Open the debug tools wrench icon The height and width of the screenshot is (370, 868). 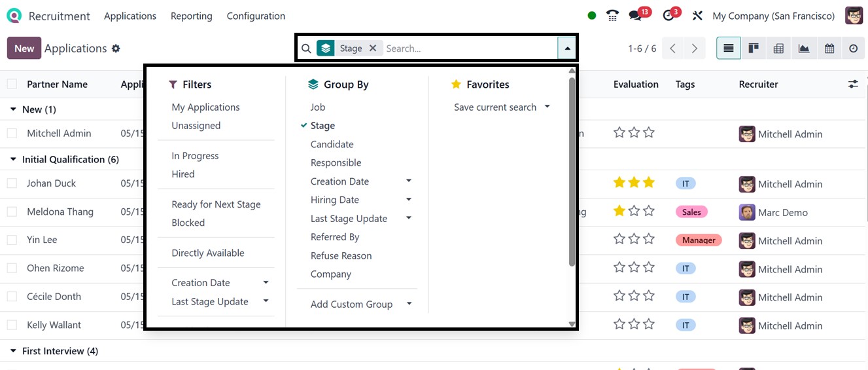point(697,16)
